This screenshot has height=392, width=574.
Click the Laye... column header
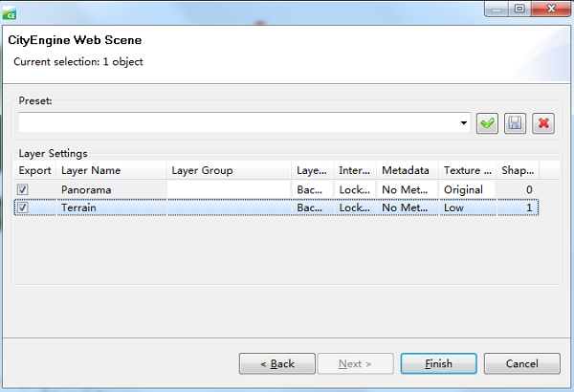pos(312,170)
